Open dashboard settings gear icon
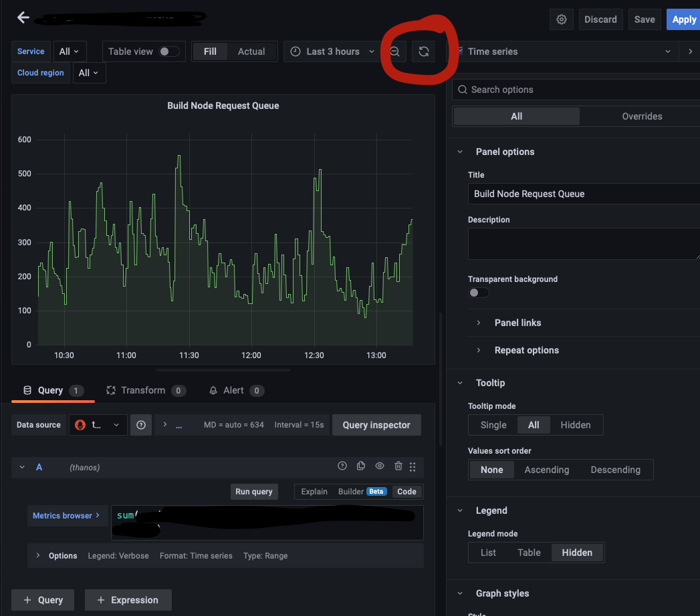The width and height of the screenshot is (700, 616). point(561,19)
